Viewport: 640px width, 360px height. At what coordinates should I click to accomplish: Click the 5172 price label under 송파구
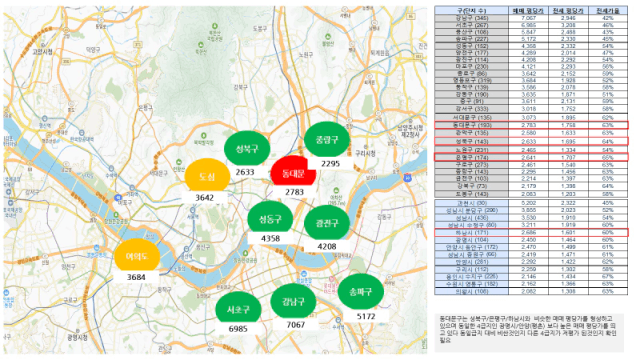[366, 316]
